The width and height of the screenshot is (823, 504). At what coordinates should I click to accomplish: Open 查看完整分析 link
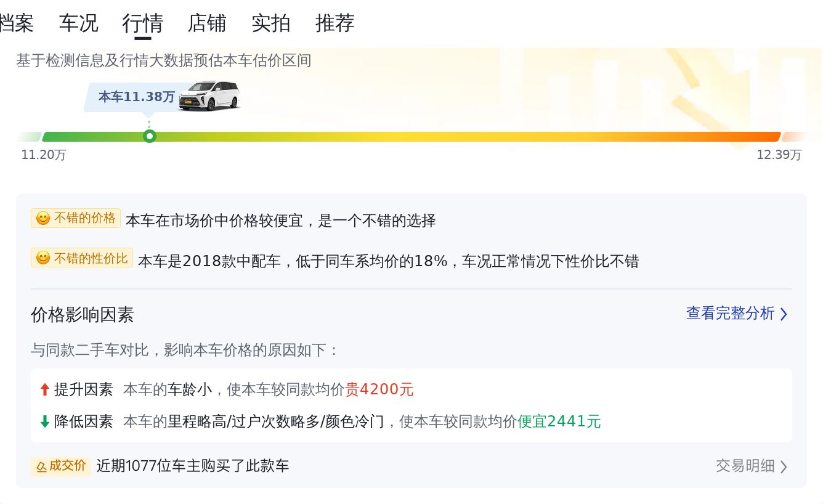point(730,314)
